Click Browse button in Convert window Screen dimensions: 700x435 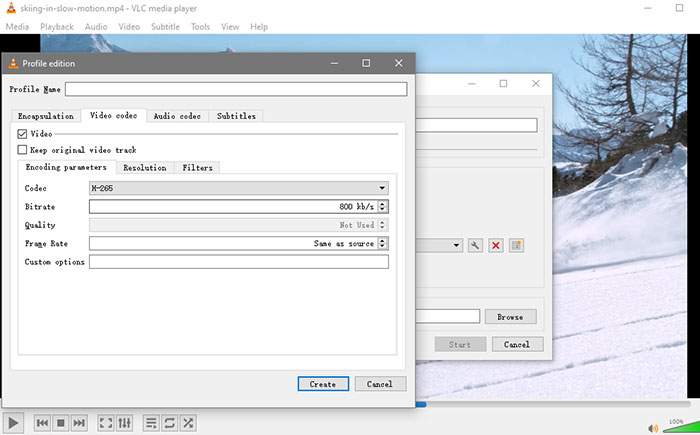point(510,317)
